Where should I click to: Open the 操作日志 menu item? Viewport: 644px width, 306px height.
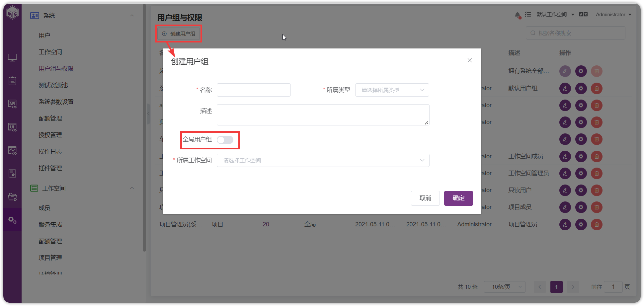pyautogui.click(x=50, y=152)
